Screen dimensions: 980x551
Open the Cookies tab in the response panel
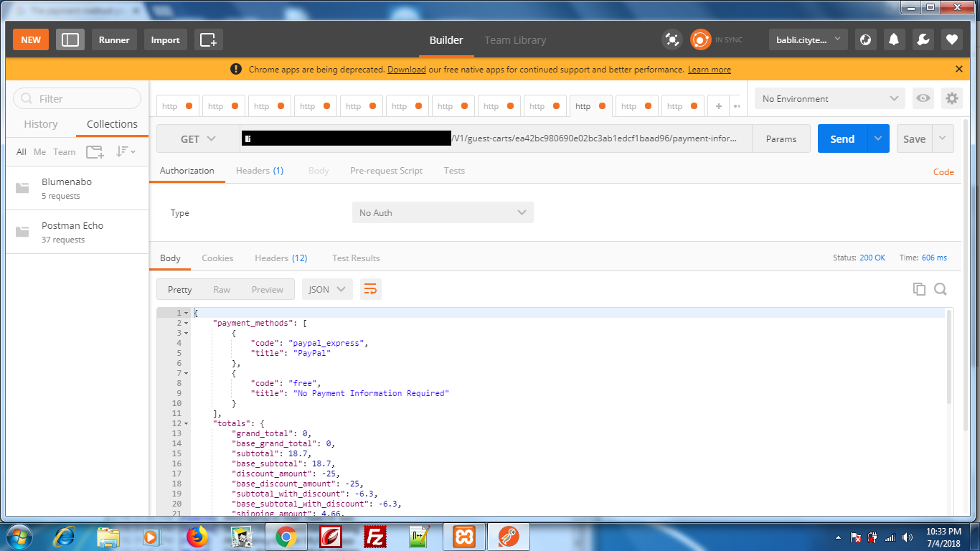pyautogui.click(x=217, y=258)
